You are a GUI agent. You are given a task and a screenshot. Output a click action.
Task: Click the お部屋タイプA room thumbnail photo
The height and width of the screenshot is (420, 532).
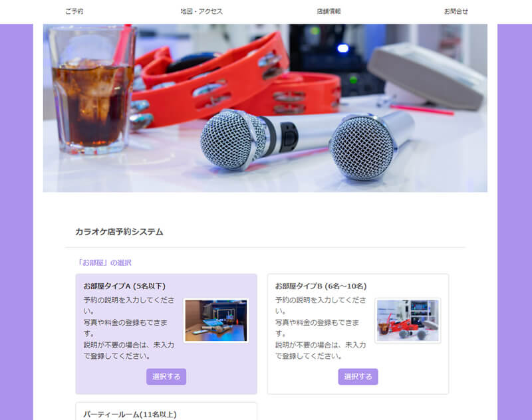[215, 320]
